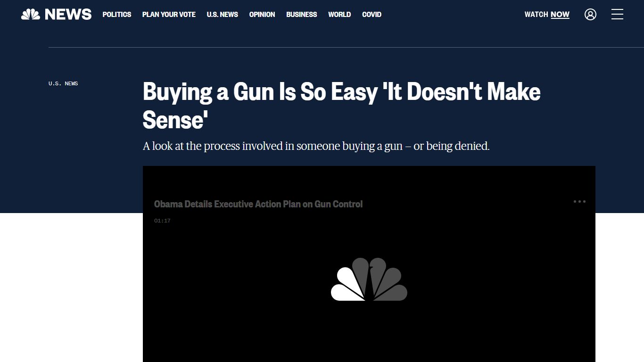The image size is (644, 362).
Task: Open the hamburger menu icon
Action: (x=617, y=15)
